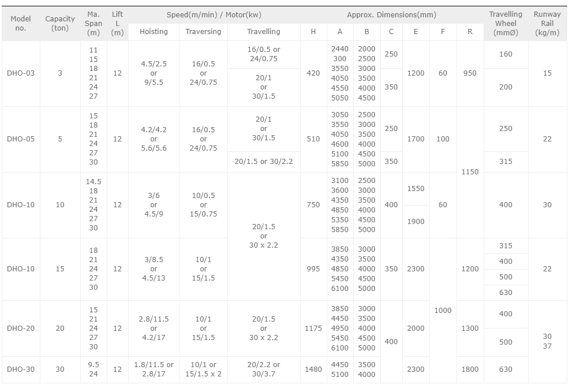The height and width of the screenshot is (392, 569).
Task: Select hoisting value "3/6 or 4.5/9"
Action: (x=154, y=205)
